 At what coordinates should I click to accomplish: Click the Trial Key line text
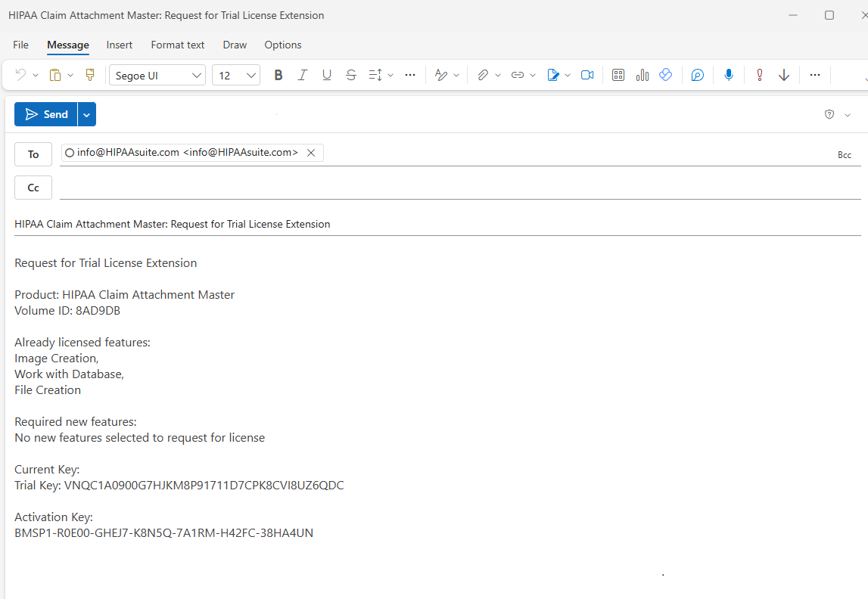pos(179,485)
